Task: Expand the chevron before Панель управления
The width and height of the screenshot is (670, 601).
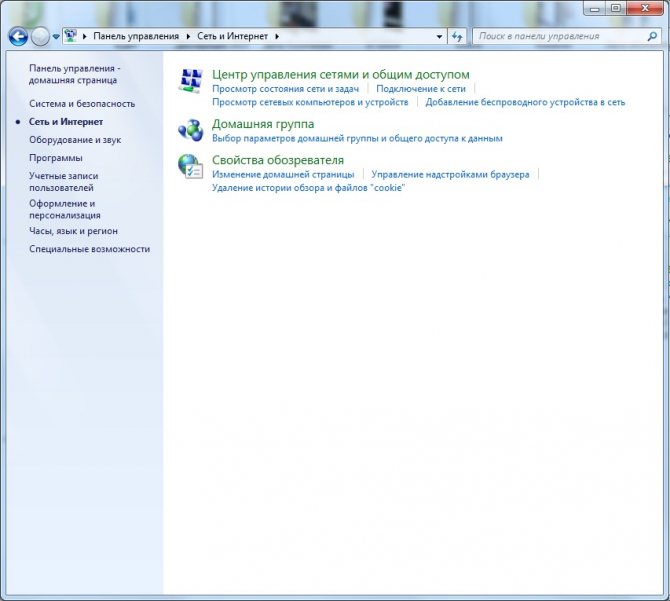Action: [x=85, y=36]
